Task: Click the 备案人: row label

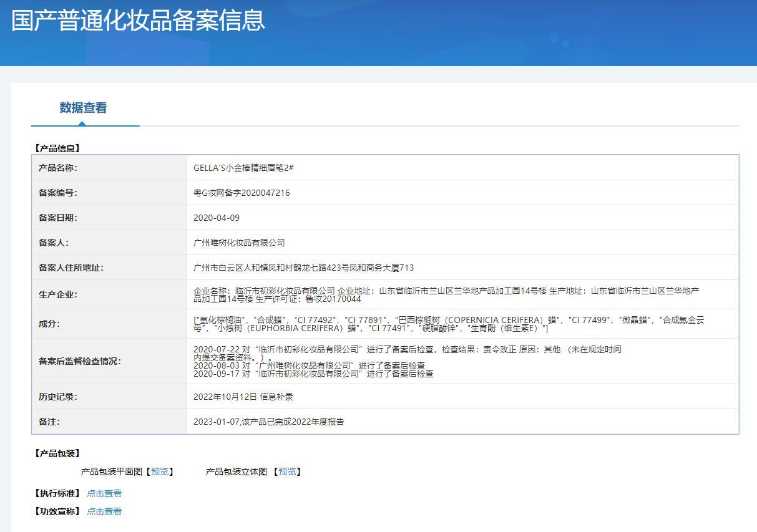Action: click(x=54, y=243)
